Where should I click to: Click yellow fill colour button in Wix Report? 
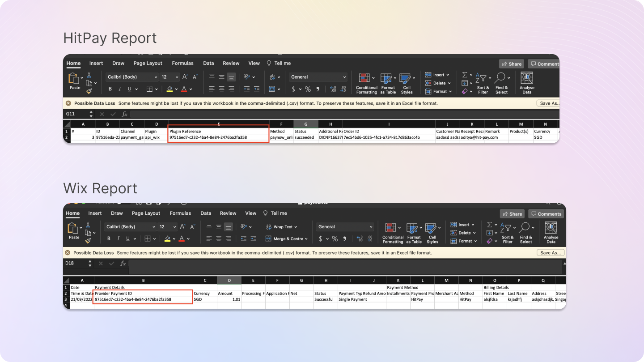(x=168, y=239)
